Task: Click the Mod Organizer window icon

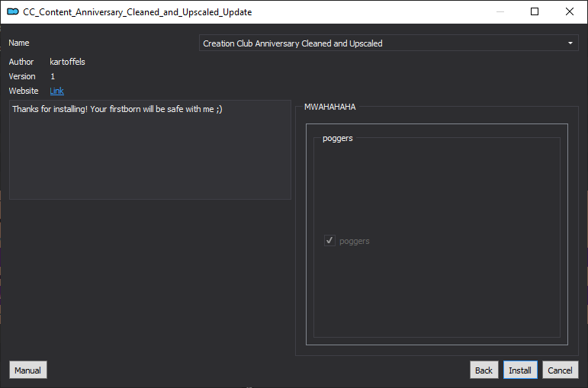Action: (x=13, y=11)
